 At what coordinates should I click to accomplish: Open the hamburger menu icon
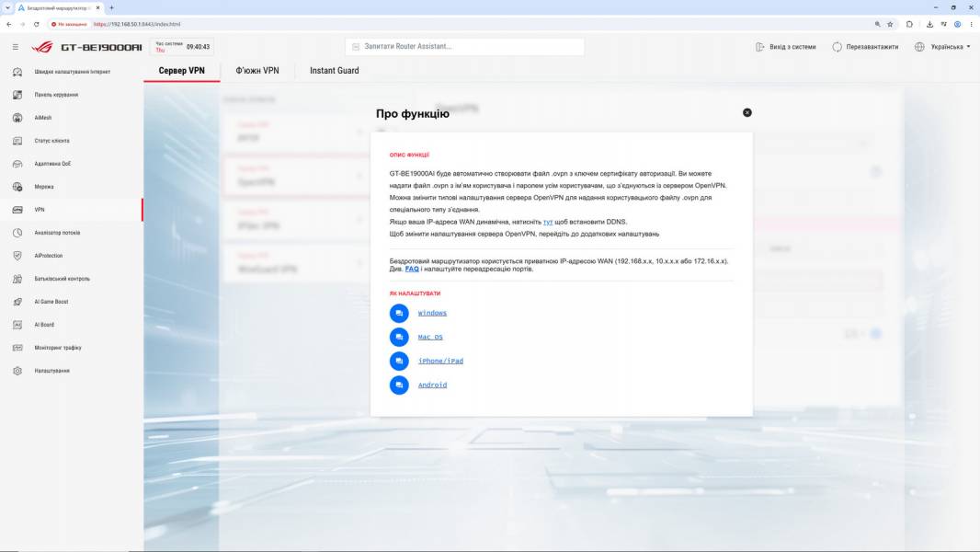(16, 47)
